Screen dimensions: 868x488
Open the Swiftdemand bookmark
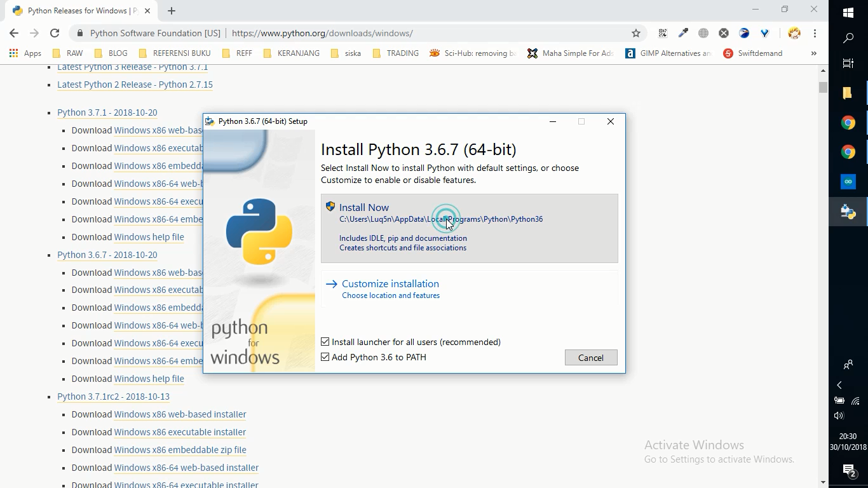click(753, 53)
